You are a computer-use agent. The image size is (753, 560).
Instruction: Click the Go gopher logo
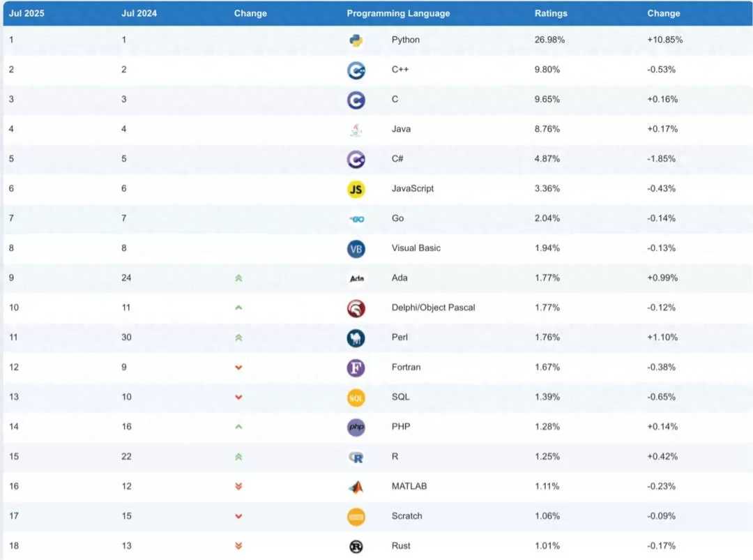(356, 219)
